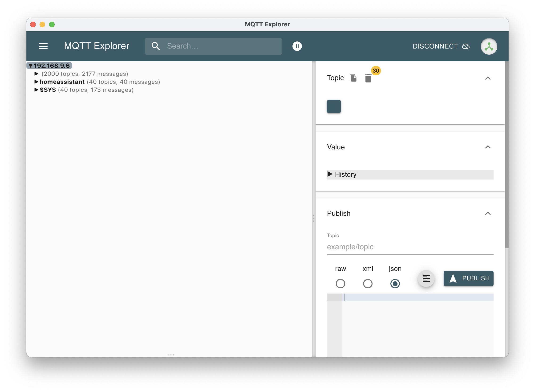Click the Topic section heading

335,78
